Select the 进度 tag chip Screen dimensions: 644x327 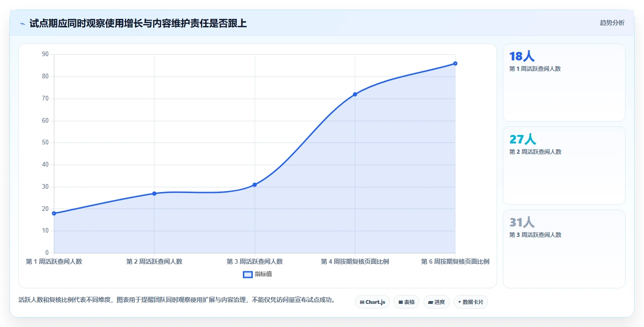[x=437, y=302]
